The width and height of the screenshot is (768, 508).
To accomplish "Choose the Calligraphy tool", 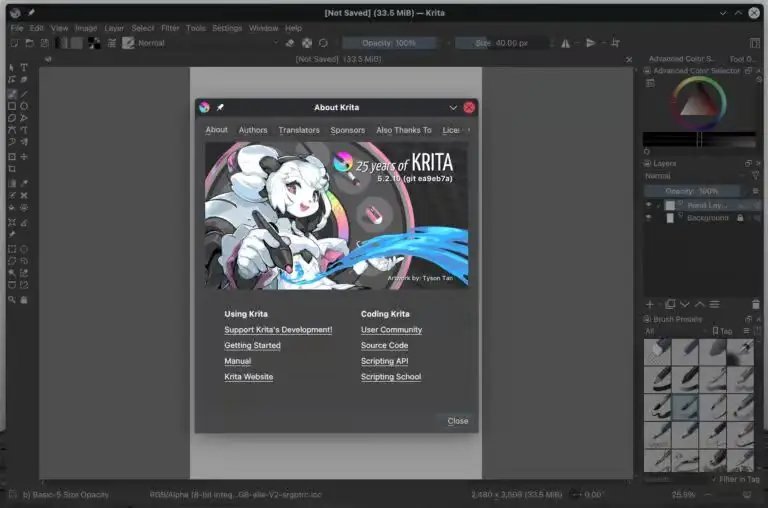I will [x=24, y=79].
